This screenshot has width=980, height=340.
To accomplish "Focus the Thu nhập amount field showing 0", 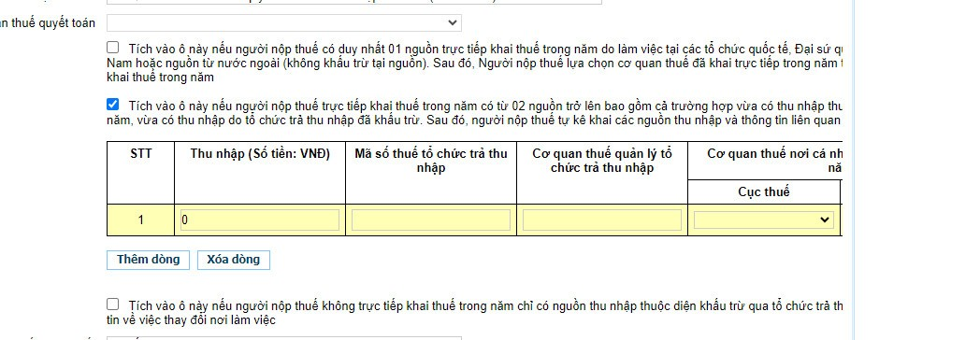I will pos(260,220).
